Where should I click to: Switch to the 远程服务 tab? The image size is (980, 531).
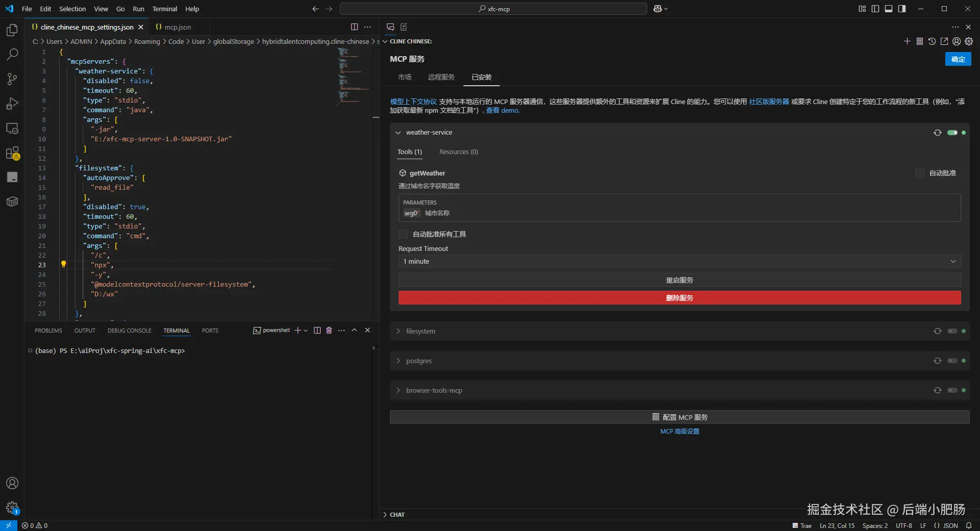pyautogui.click(x=441, y=77)
